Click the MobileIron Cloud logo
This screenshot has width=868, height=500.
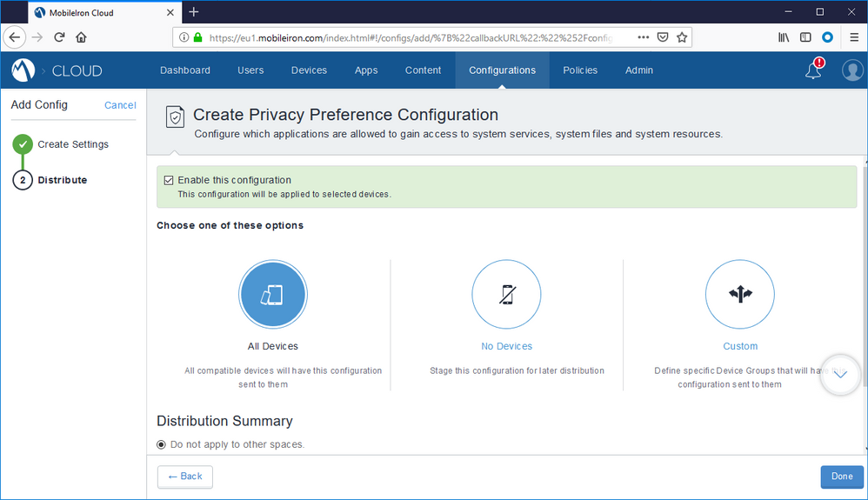tap(23, 70)
